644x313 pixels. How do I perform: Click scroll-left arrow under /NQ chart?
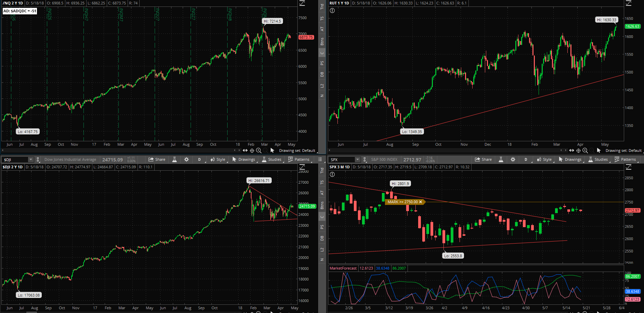[235, 151]
